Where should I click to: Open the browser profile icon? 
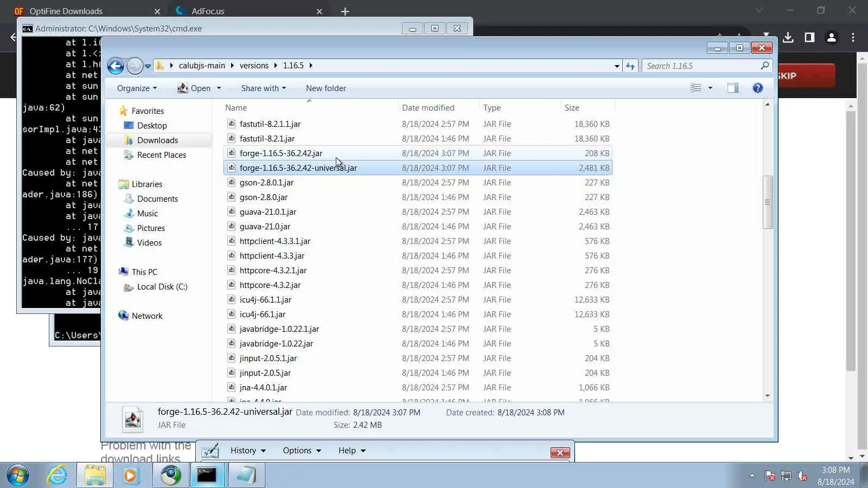831,37
